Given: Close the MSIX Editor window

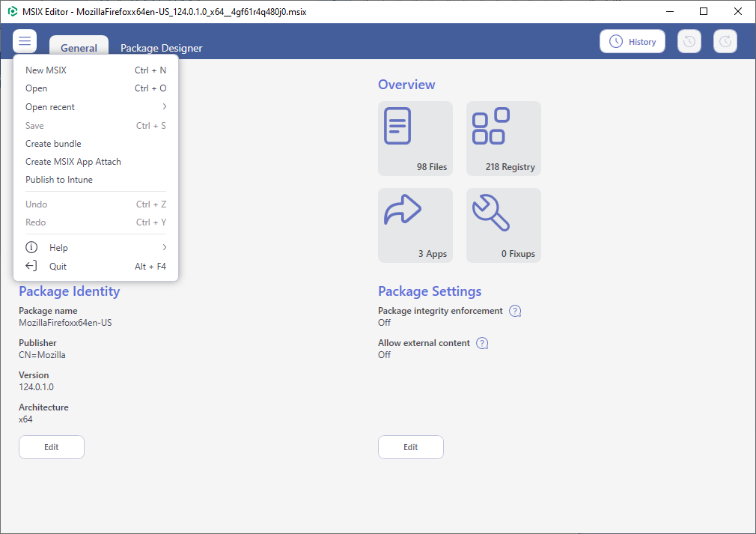Looking at the screenshot, I should point(738,11).
